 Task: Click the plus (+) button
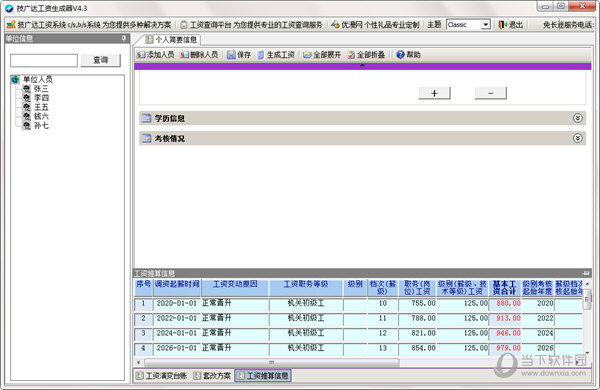click(x=434, y=93)
